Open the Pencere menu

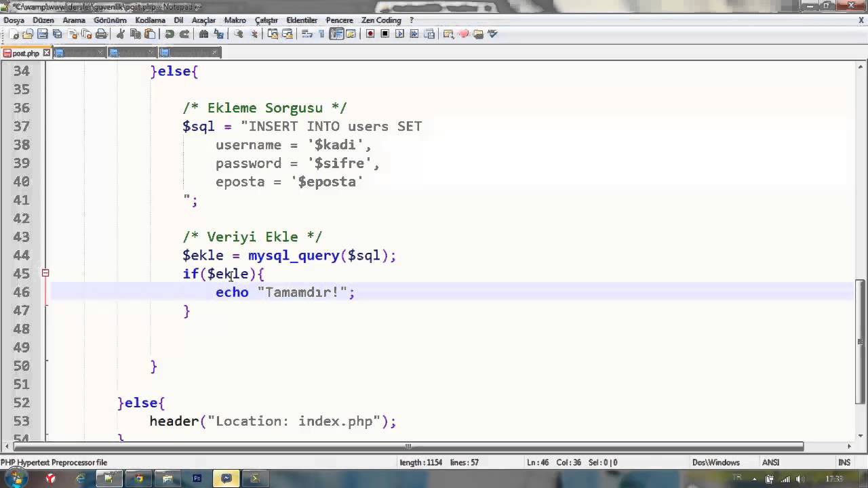[x=339, y=20]
